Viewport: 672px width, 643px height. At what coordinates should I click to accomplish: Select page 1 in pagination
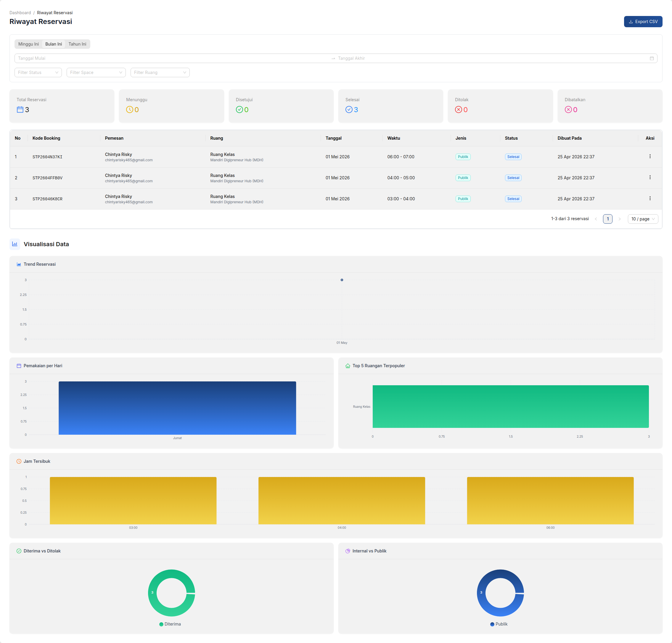[607, 219]
